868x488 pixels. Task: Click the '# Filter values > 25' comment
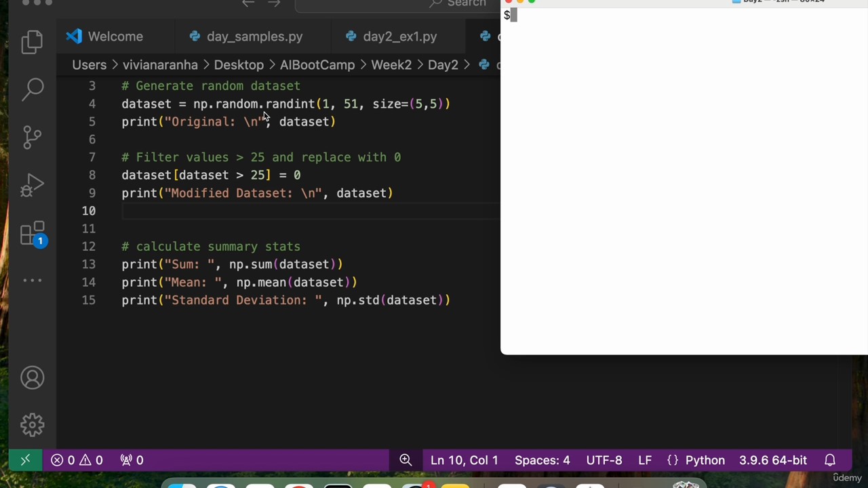click(261, 157)
